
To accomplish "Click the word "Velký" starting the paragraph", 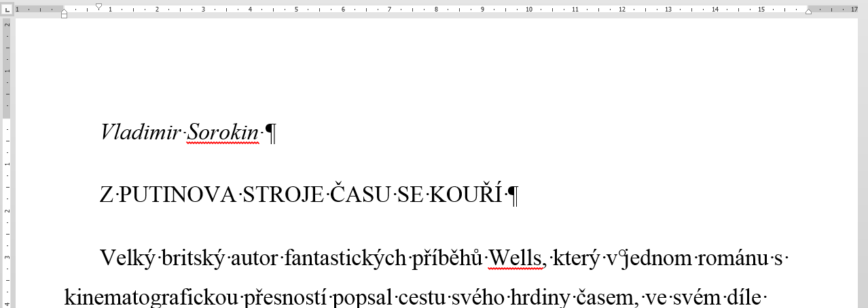I will 127,258.
